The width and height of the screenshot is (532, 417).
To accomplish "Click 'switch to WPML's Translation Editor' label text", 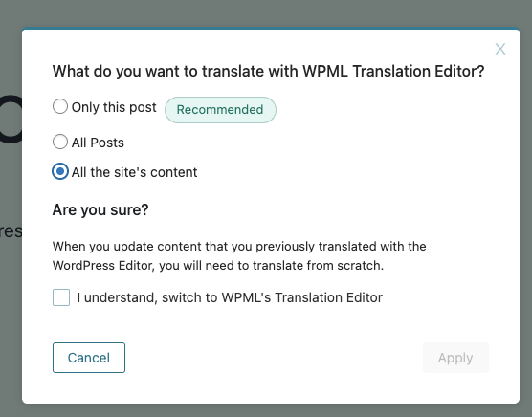I will tap(272, 297).
